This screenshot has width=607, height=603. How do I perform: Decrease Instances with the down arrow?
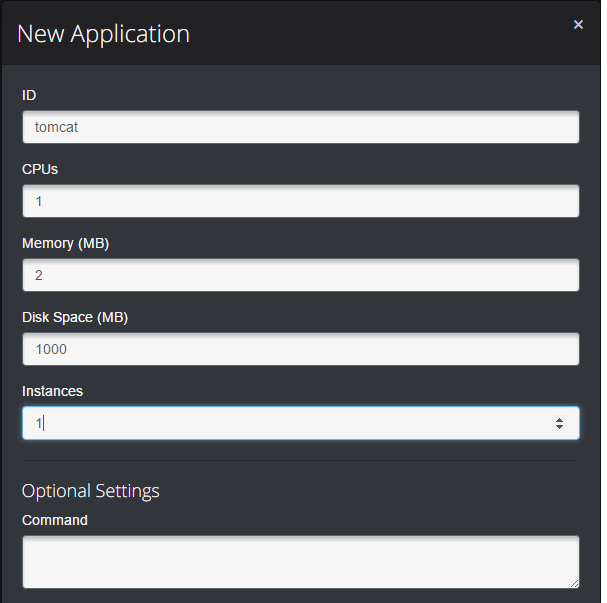(559, 428)
